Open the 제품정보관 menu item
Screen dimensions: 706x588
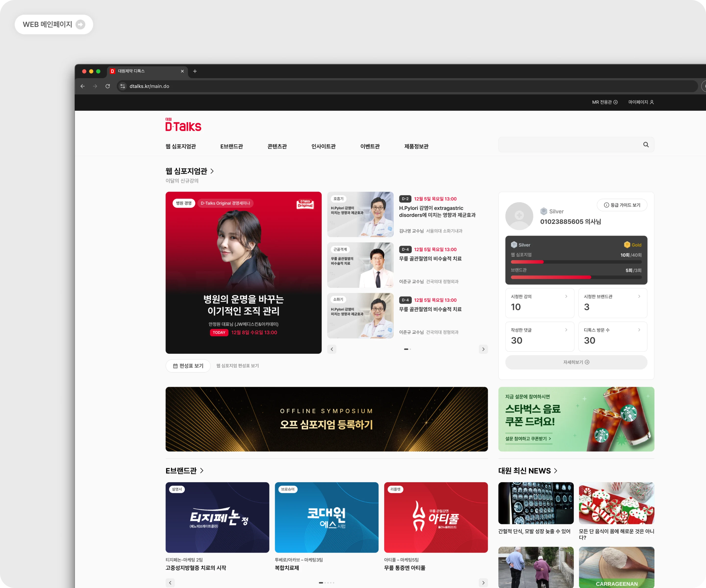416,147
